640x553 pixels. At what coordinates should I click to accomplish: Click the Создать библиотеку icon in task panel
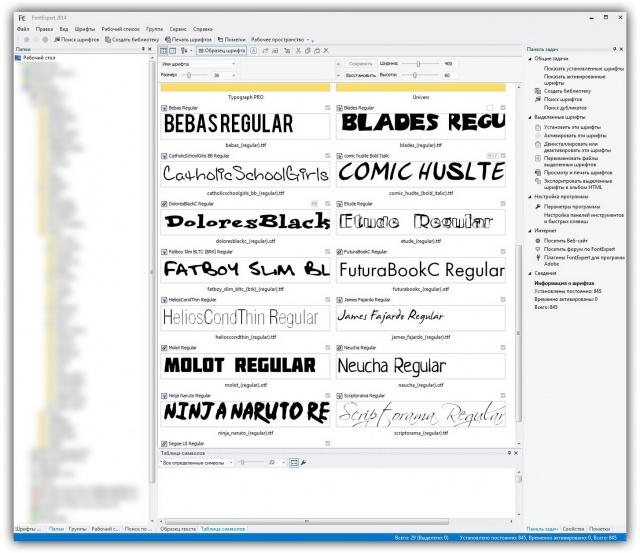[x=538, y=91]
